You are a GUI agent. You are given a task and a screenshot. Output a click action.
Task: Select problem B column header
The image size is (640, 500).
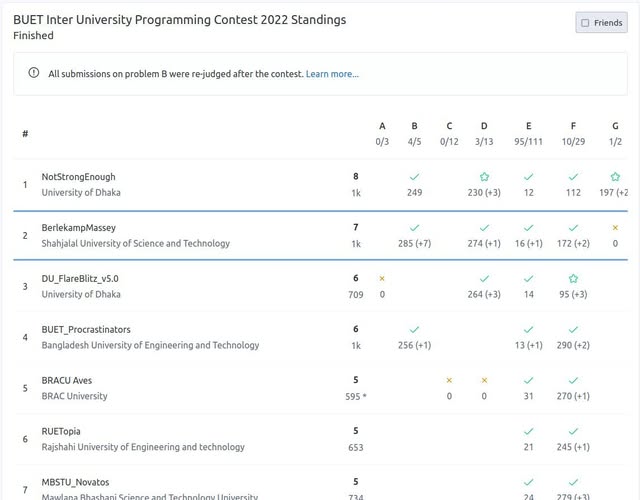pos(414,126)
